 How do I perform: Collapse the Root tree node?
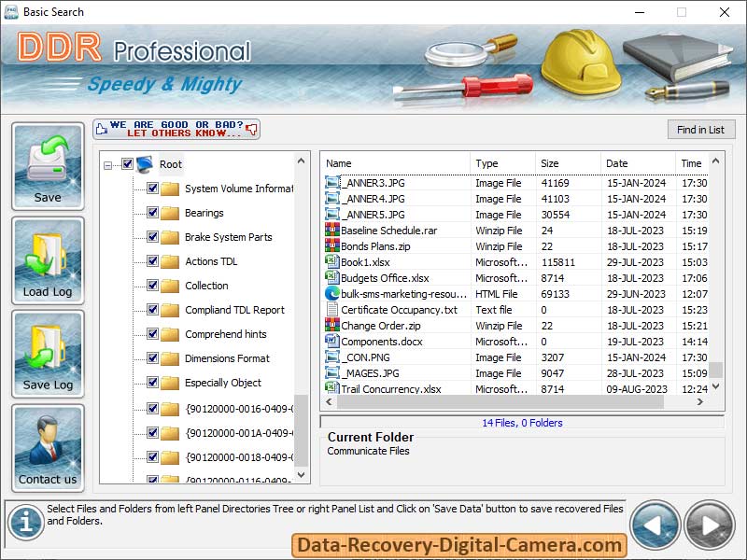[x=108, y=165]
